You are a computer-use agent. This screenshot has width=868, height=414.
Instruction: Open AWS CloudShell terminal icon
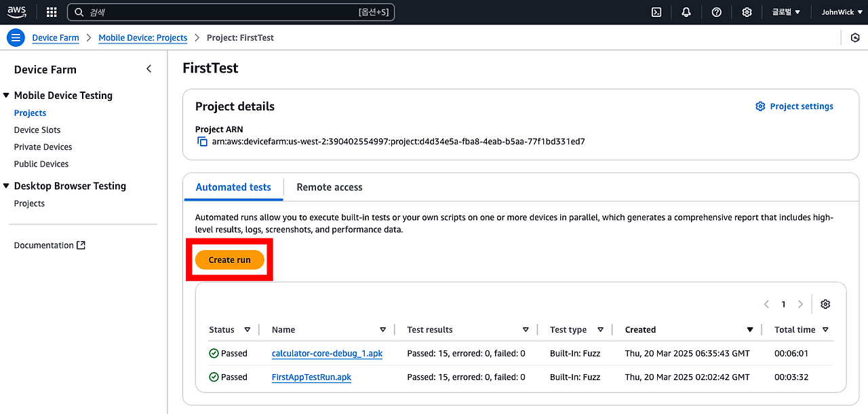[x=656, y=12]
